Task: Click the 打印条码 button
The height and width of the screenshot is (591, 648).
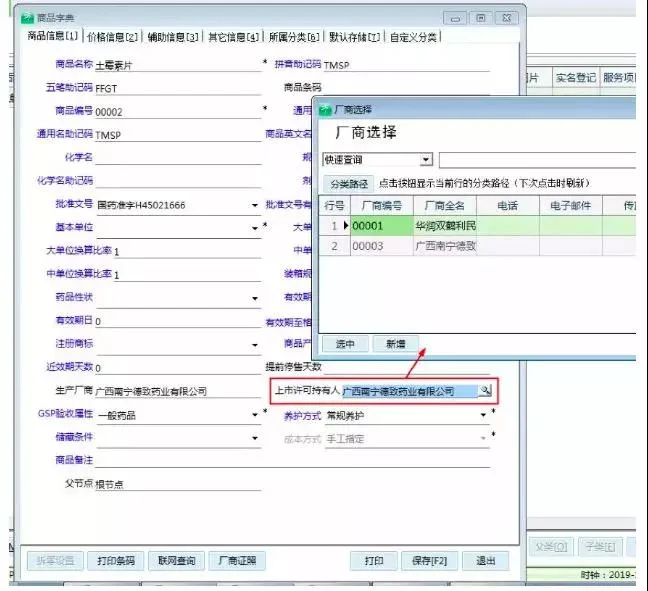Action: (116, 561)
